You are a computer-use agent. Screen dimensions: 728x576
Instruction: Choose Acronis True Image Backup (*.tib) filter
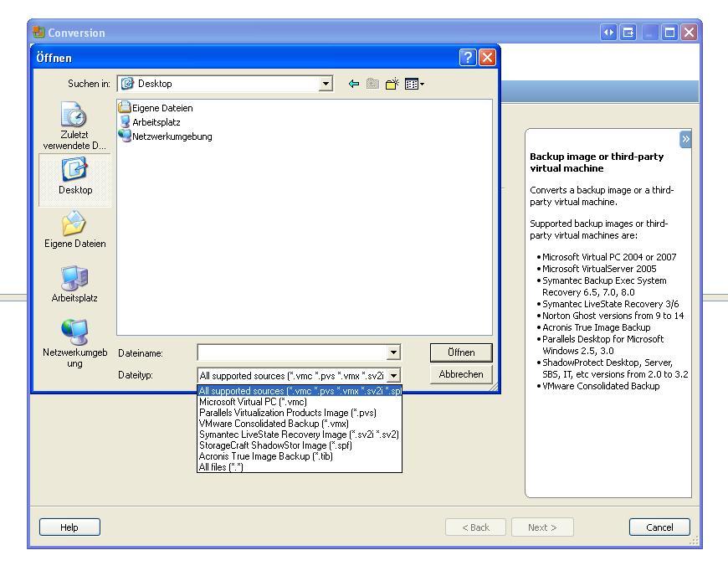(x=300, y=456)
